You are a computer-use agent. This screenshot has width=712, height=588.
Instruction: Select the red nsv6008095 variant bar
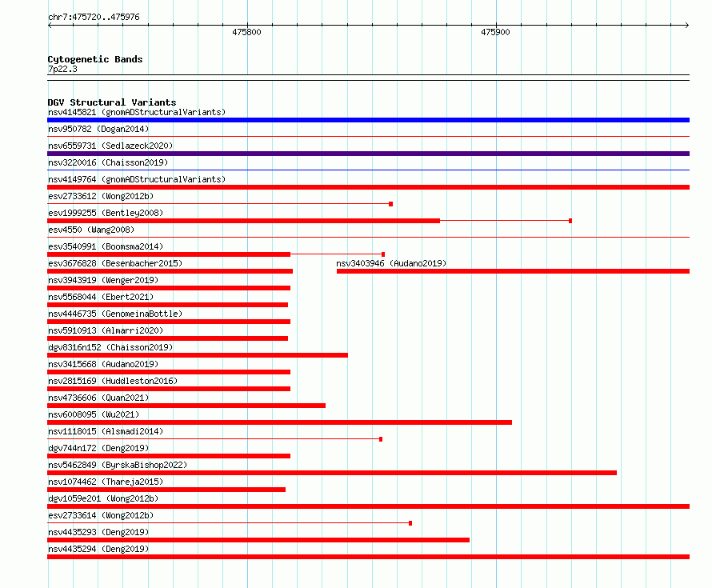tap(280, 422)
